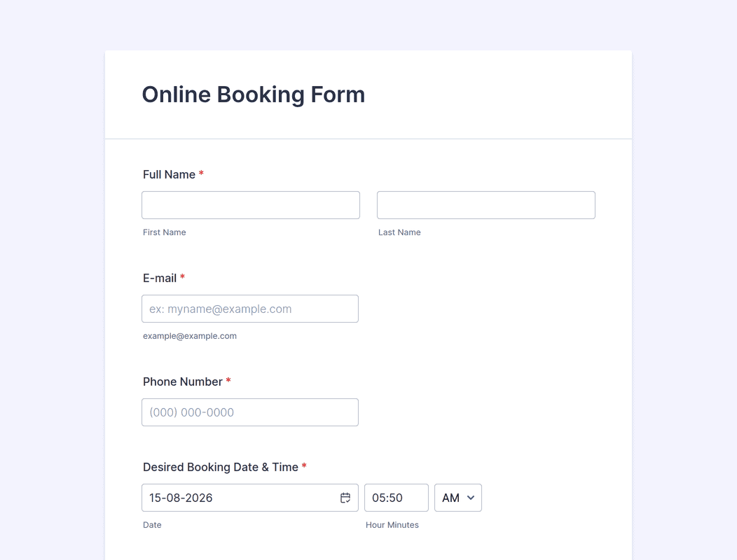Click the red asterisk beside Phone Number
The image size is (737, 560).
(228, 380)
